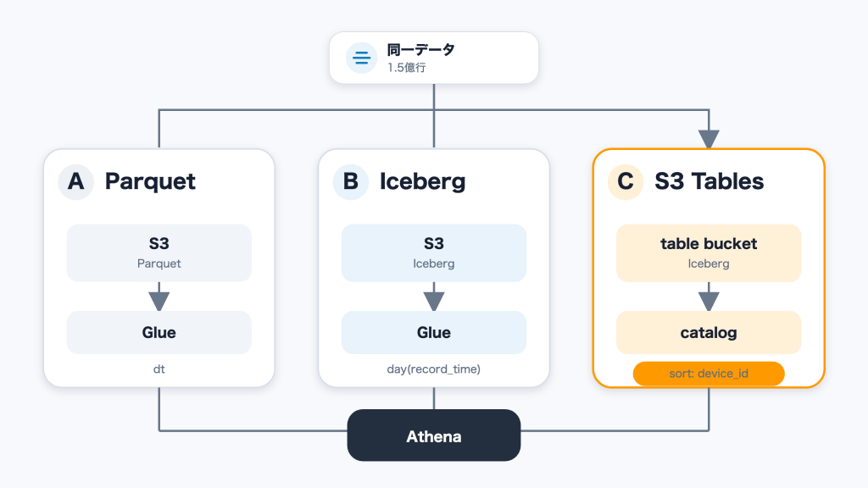This screenshot has height=488, width=868.
Task: Click the dt partition label under Glue
Action: [159, 369]
